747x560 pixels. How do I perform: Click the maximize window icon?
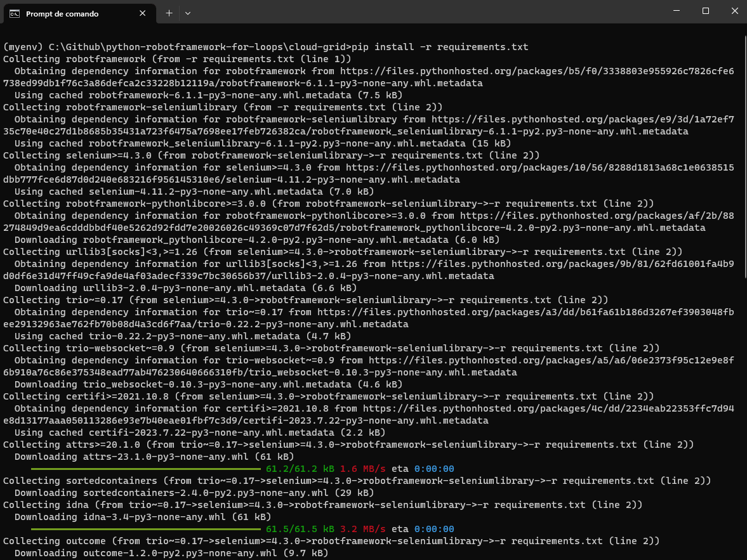tap(704, 11)
